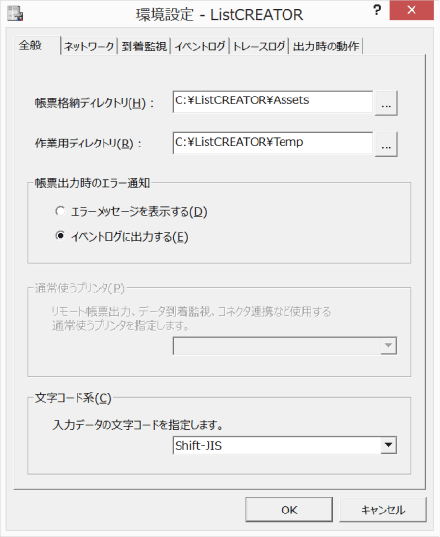Screen dimensions: 440x537
Task: Select イベントログに出力する radio button
Action: (60, 236)
